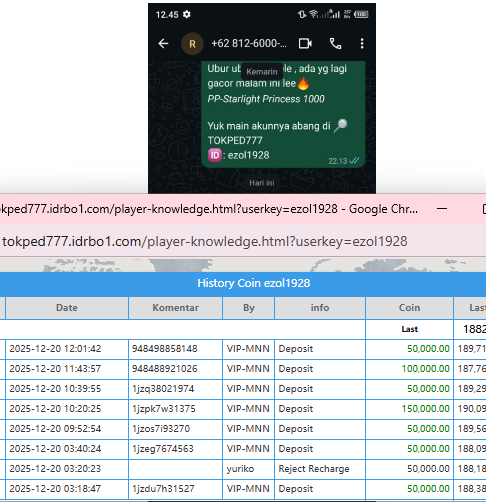Click the 150,000.00 coin amount
This screenshot has height=502, width=486.
point(426,409)
